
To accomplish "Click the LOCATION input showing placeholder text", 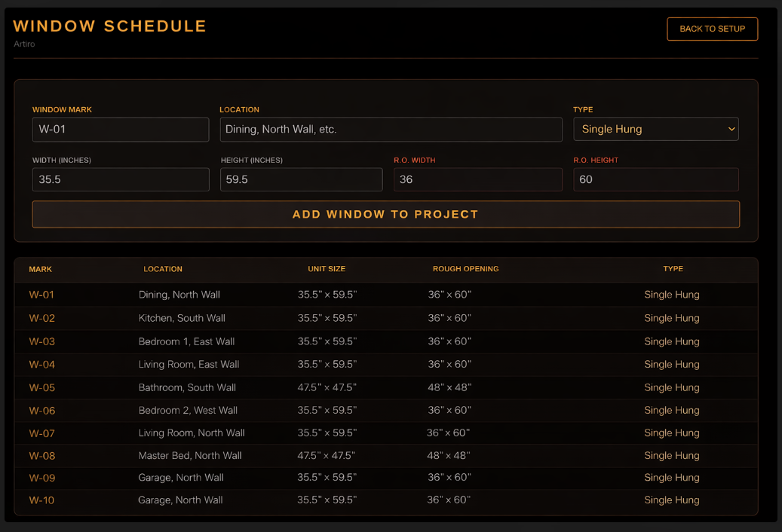I will [391, 129].
